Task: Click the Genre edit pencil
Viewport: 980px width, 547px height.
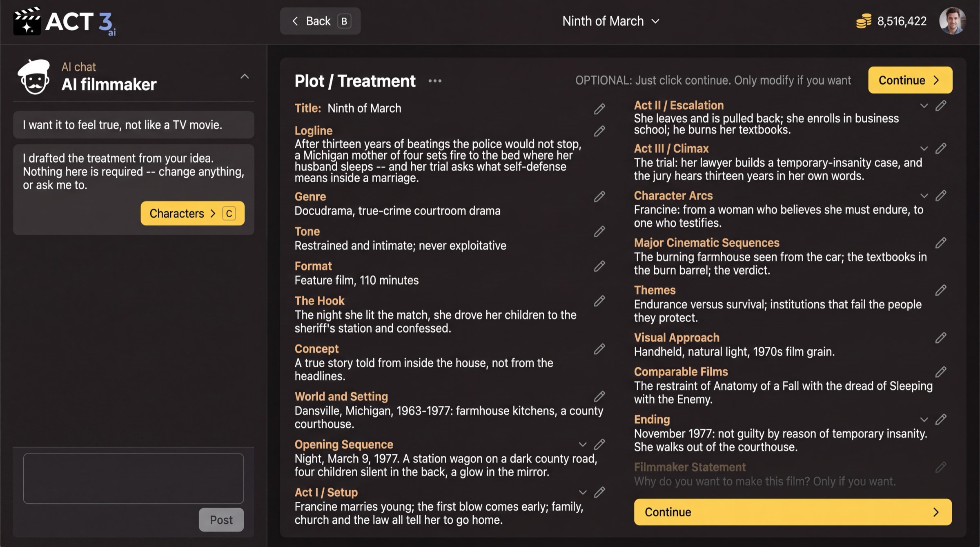Action: click(599, 196)
